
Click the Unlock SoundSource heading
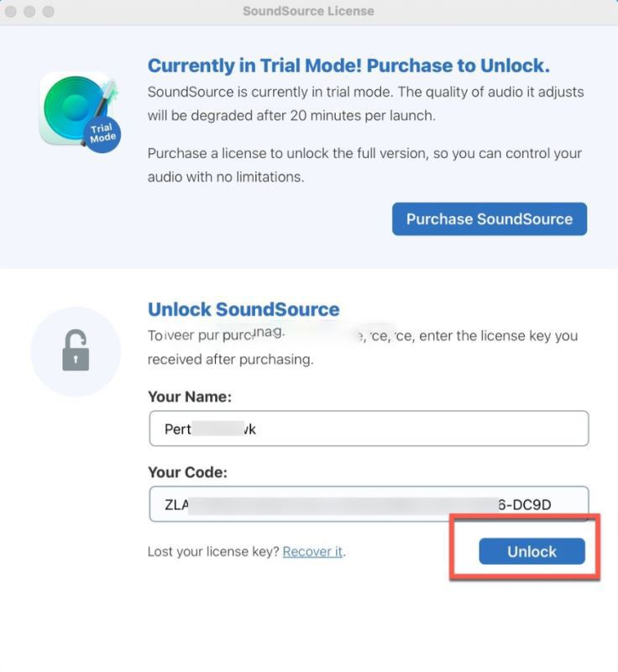(244, 309)
